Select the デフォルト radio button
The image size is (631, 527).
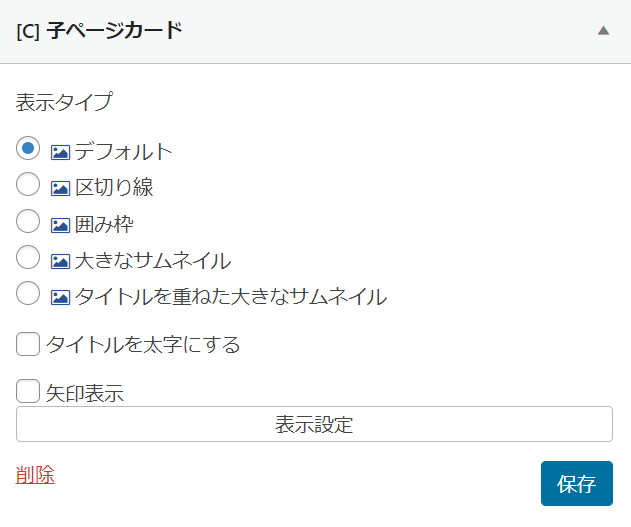tap(28, 148)
